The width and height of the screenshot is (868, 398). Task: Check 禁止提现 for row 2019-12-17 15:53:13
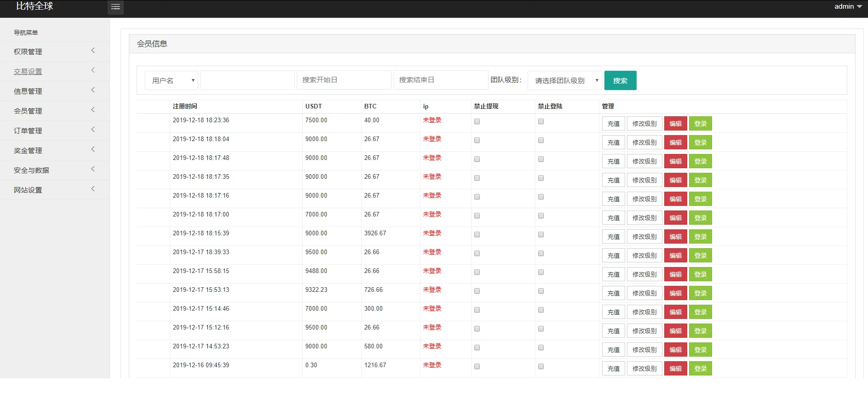[477, 291]
